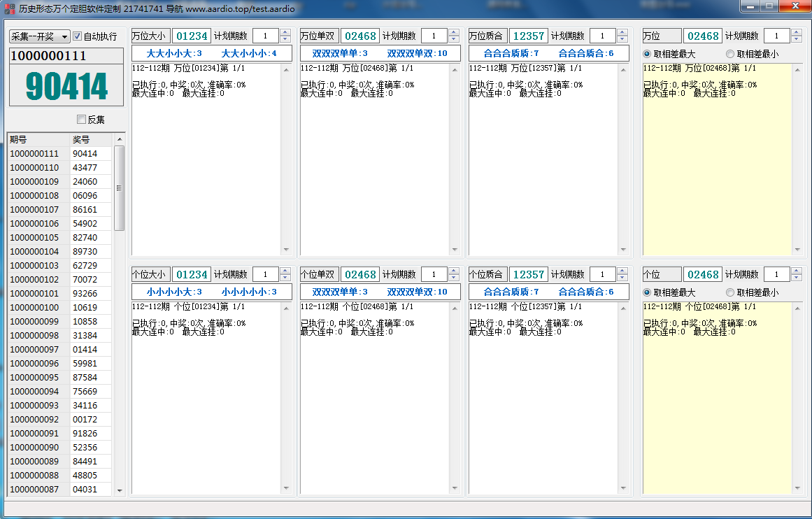The image size is (812, 519).
Task: Click scrollbar down arrow in 个位质合 log
Action: [623, 488]
